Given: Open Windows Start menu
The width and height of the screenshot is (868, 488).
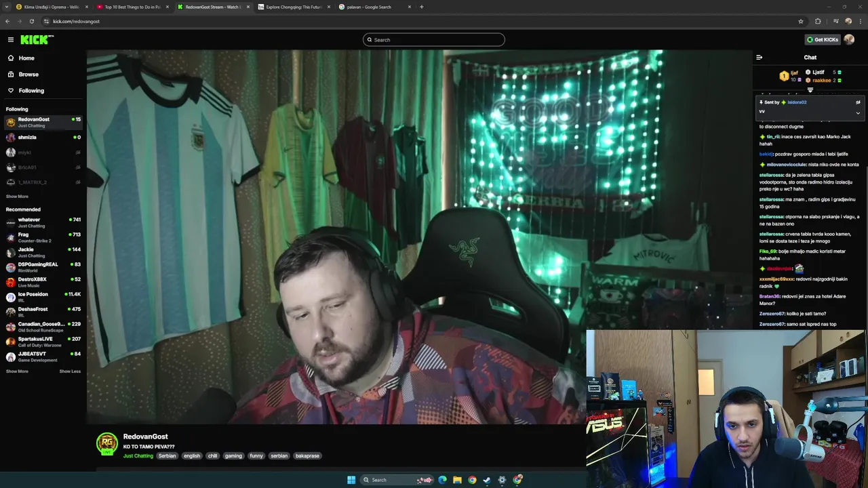Looking at the screenshot, I should [351, 480].
